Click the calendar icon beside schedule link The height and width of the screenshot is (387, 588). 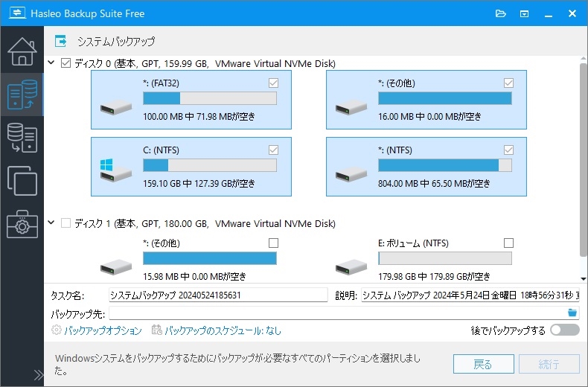[157, 330]
